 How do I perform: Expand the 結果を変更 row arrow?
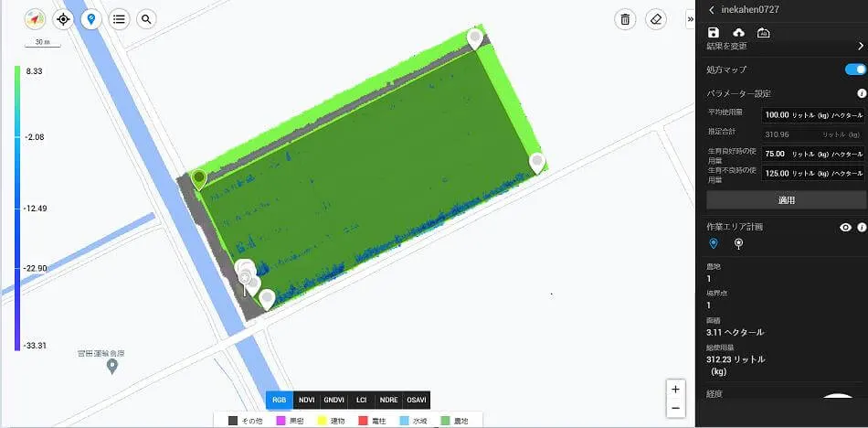861,46
